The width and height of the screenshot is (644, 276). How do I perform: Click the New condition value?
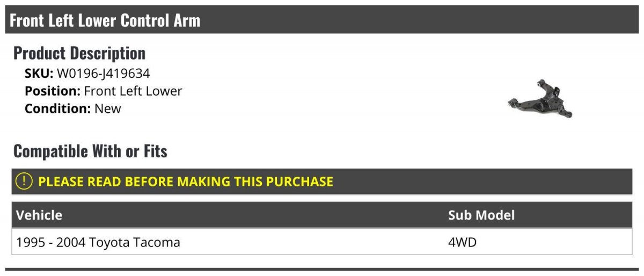coord(108,108)
